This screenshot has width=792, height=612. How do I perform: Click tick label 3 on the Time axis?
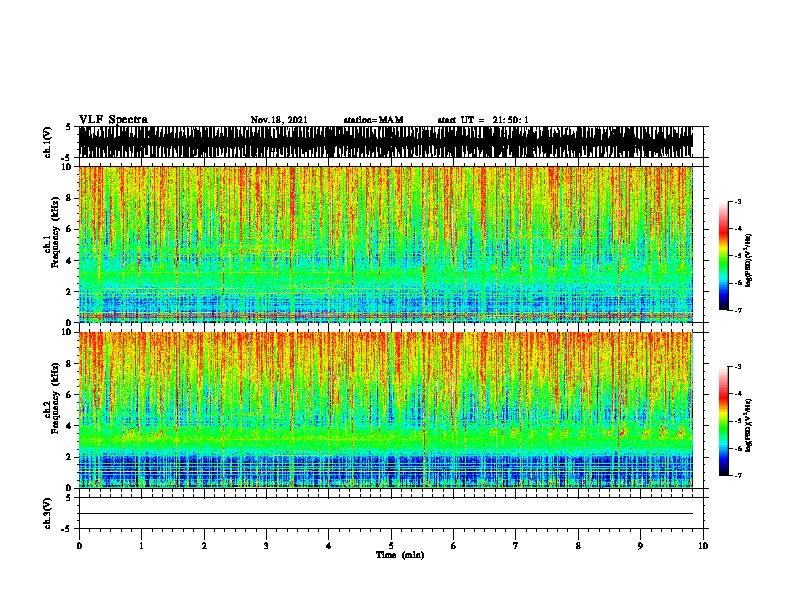266,546
